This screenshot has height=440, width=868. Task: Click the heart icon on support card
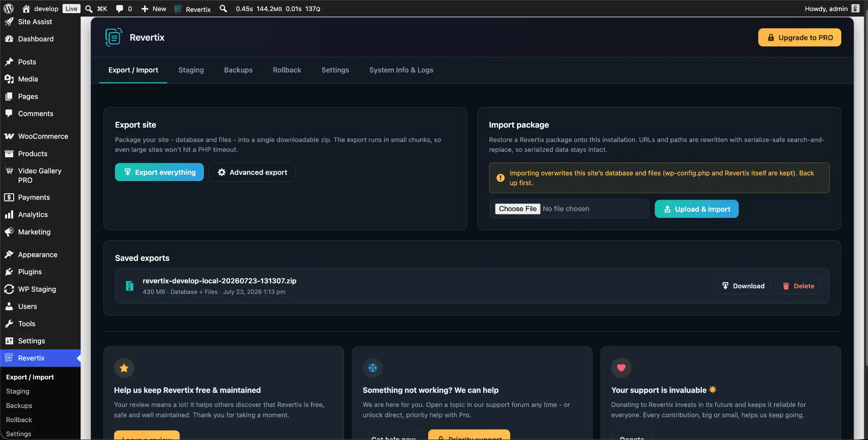(x=621, y=368)
